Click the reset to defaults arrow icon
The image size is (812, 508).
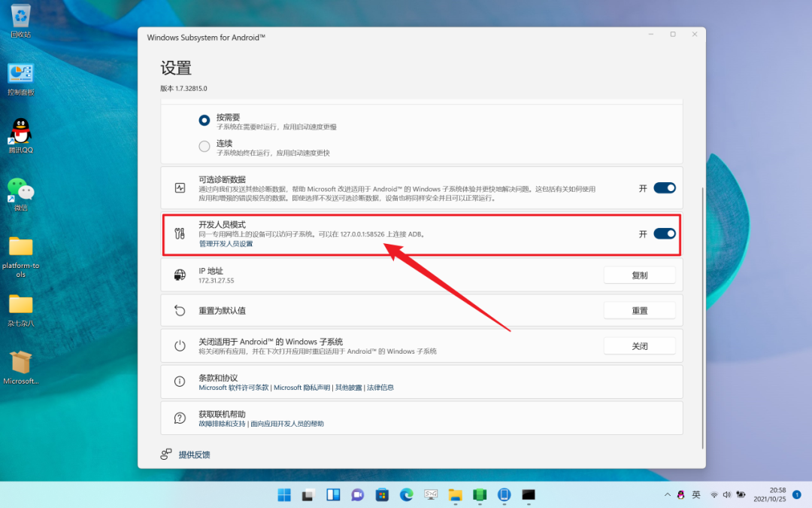click(x=180, y=310)
